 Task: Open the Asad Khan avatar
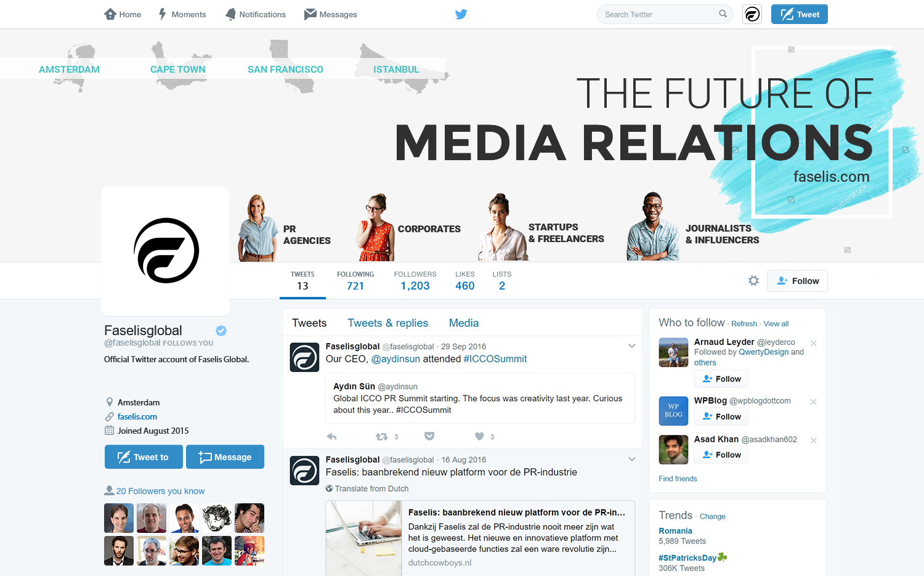pos(673,449)
